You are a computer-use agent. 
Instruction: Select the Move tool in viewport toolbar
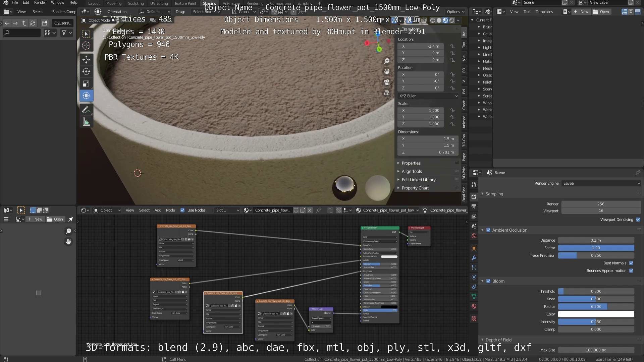[86, 60]
